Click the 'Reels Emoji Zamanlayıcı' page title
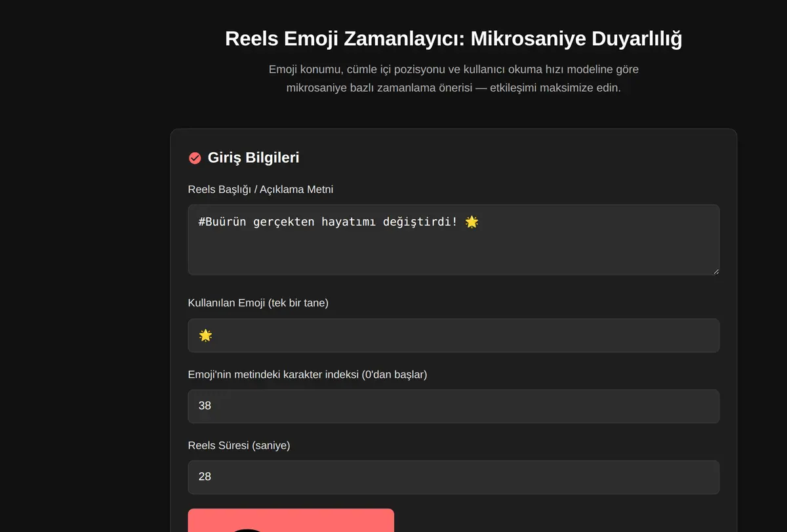The image size is (787, 532). [453, 39]
